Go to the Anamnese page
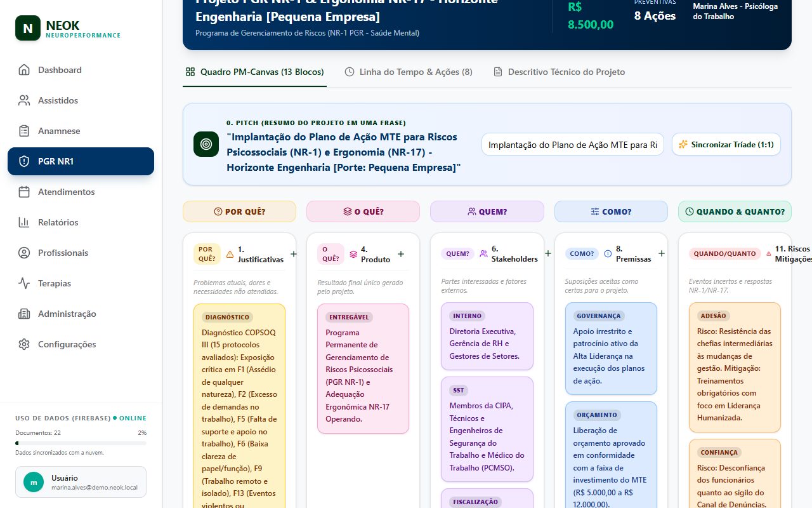Image resolution: width=812 pixels, height=508 pixels. (81, 131)
